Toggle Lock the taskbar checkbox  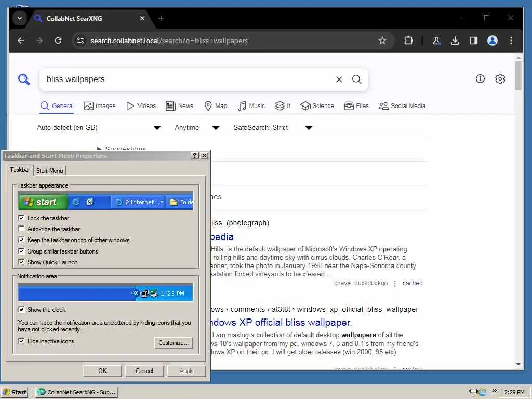tap(21, 218)
